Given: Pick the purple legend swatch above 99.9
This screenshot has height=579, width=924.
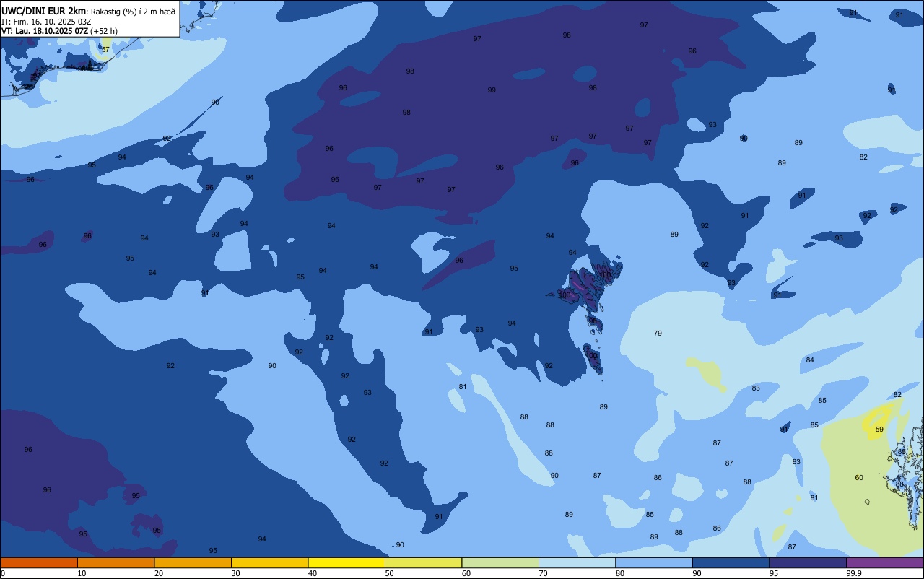Looking at the screenshot, I should click(x=884, y=562).
